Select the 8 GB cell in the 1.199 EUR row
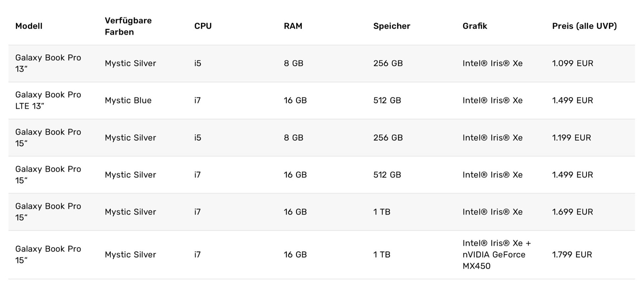 293,138
